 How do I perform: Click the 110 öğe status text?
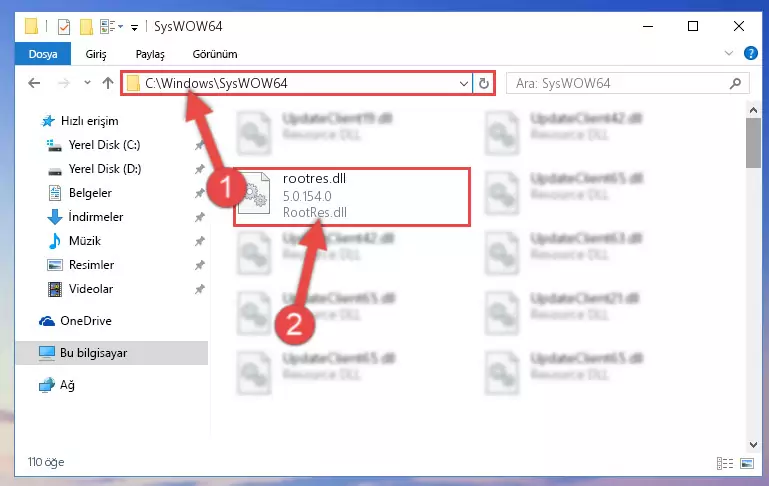tap(46, 462)
